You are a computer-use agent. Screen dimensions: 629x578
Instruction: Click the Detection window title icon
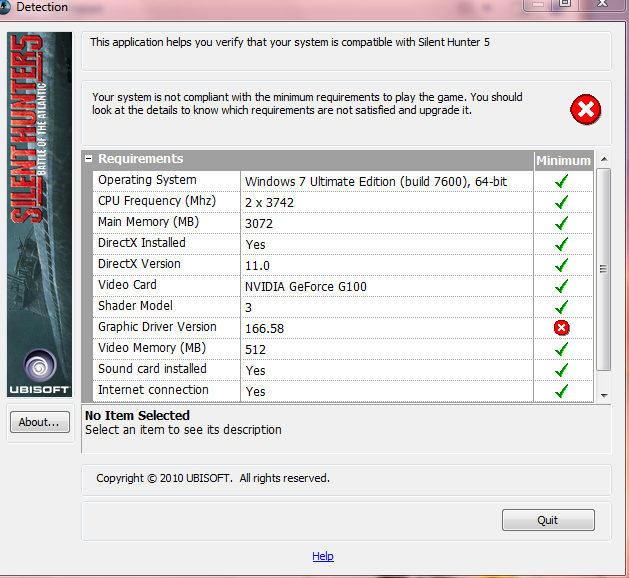(x=4, y=7)
